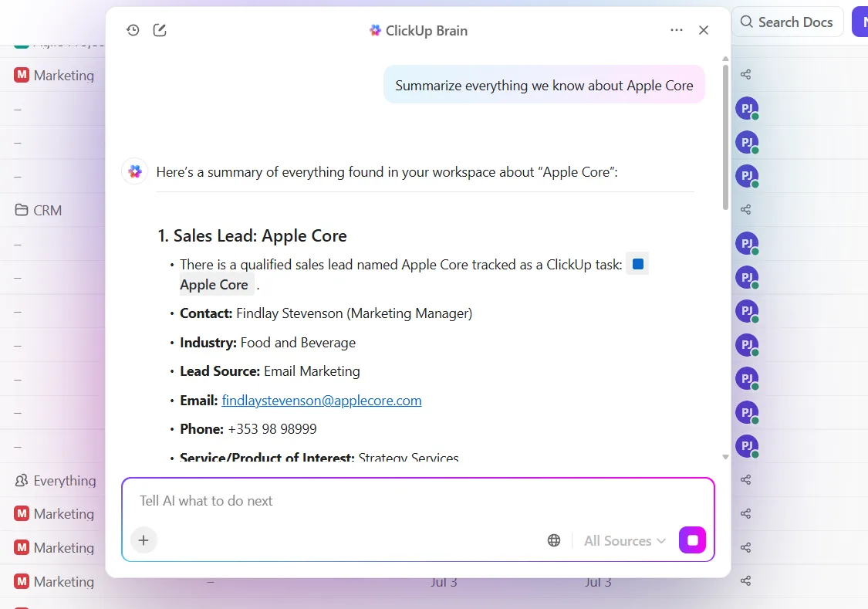Image resolution: width=868 pixels, height=609 pixels.
Task: Click the Everything people icon
Action: click(21, 481)
